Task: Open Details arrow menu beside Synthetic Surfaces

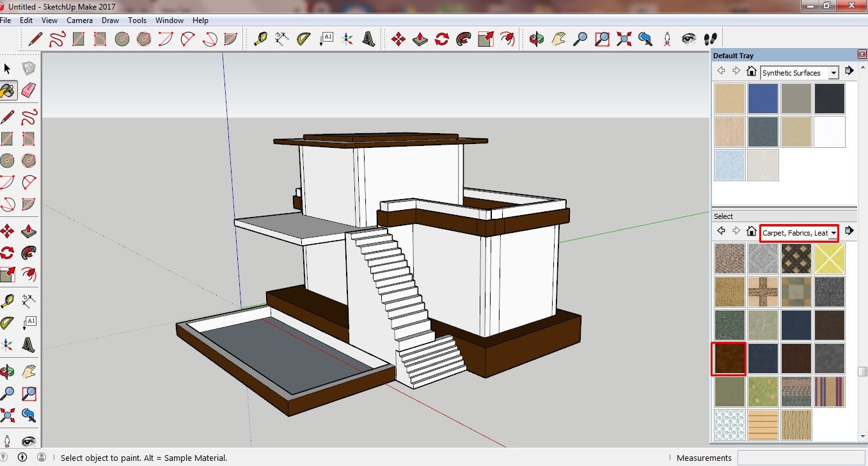Action: pos(849,71)
